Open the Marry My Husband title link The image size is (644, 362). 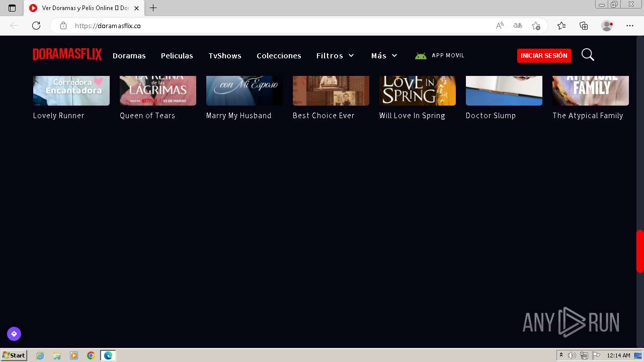coord(239,116)
